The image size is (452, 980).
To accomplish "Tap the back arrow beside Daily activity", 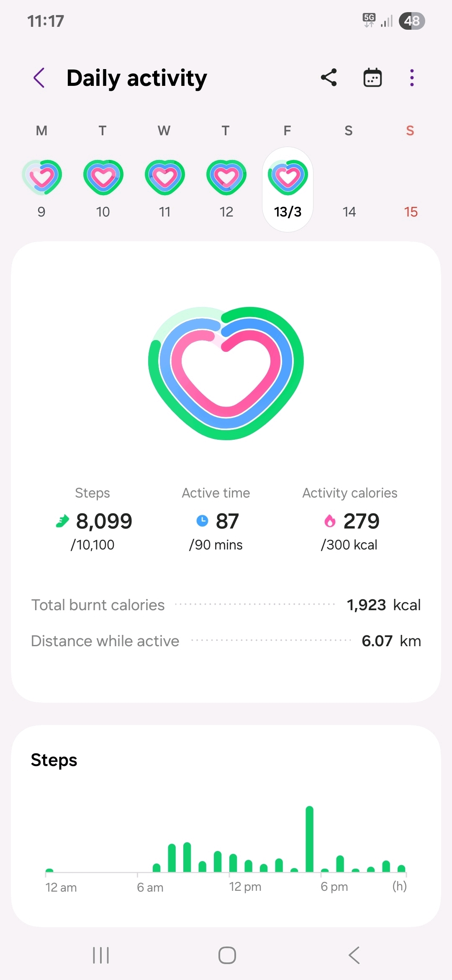I will point(39,78).
